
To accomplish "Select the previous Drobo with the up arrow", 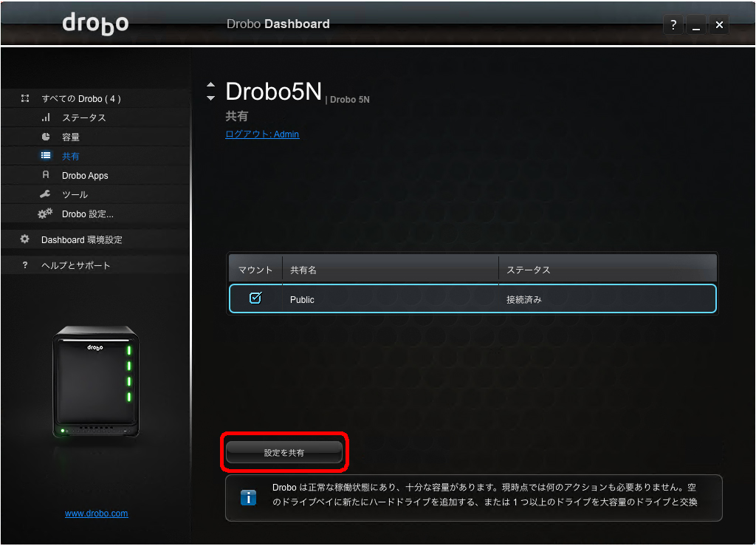I will click(x=210, y=85).
